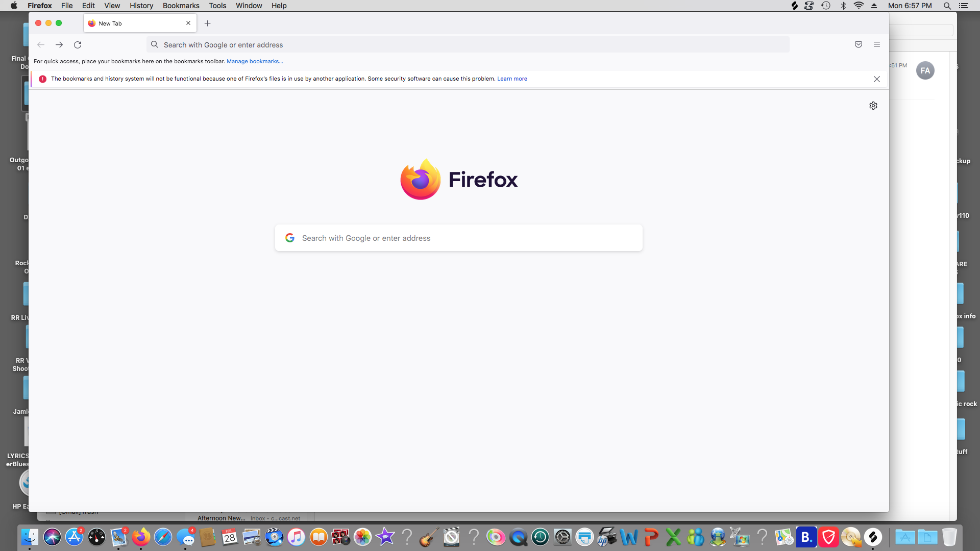Open the View menu
Viewport: 980px width, 551px height.
tap(112, 6)
